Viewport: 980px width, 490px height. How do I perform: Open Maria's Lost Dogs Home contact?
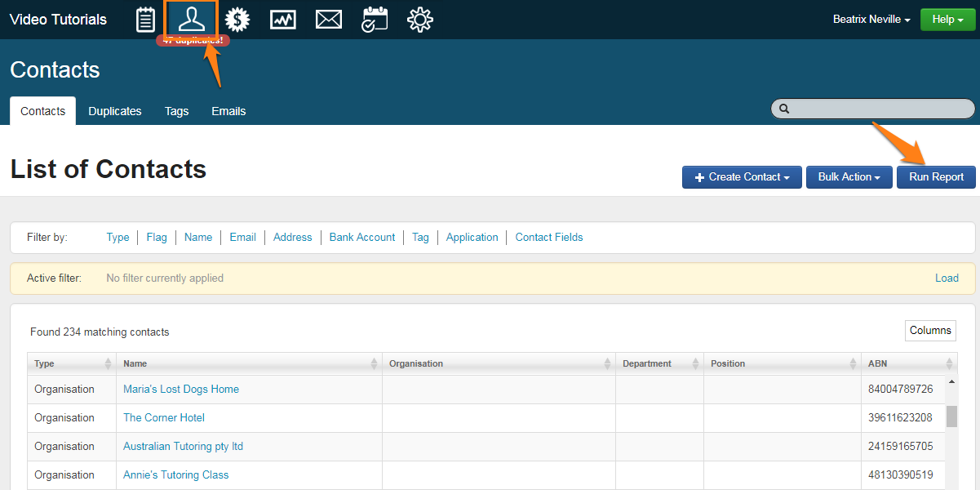coord(181,390)
